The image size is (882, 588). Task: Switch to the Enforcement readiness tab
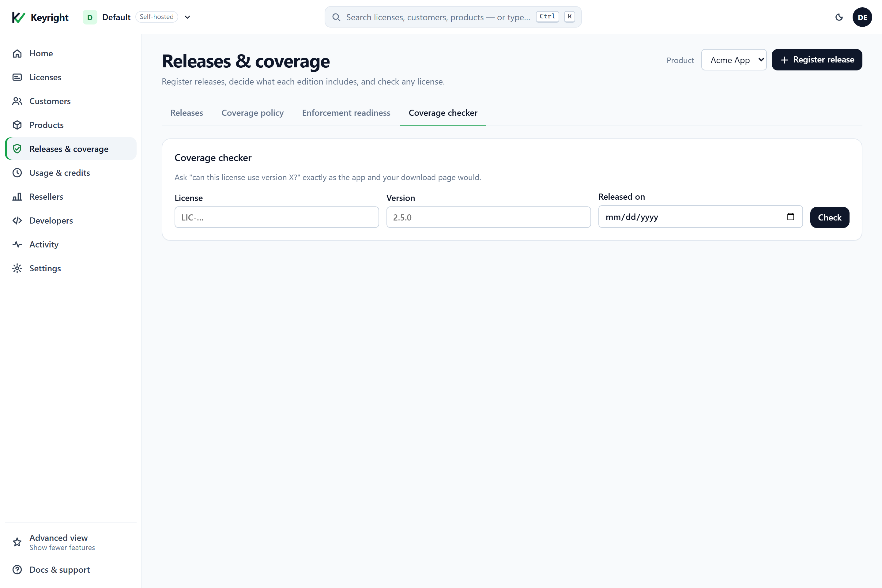pos(346,113)
